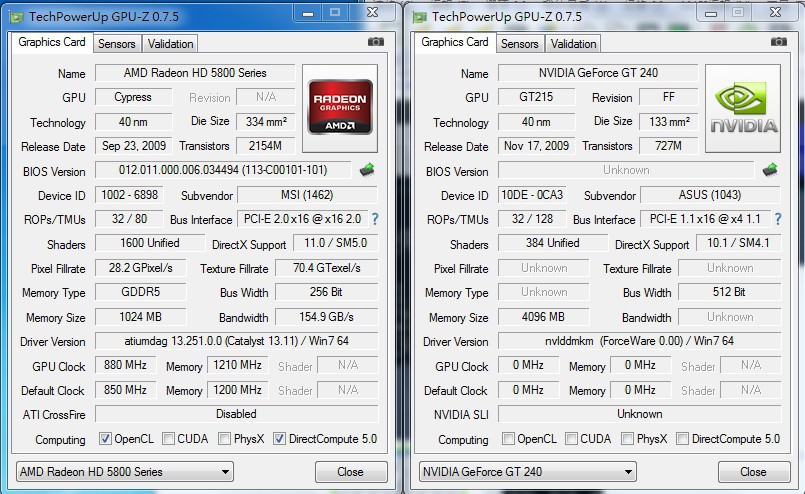Toggle CUDA checkbox in AMD Radeon window

(x=168, y=439)
